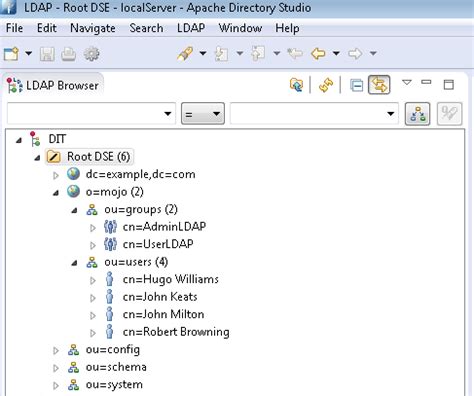Open the LDAP menu
Image resolution: width=474 pixels, height=396 pixels.
click(191, 28)
